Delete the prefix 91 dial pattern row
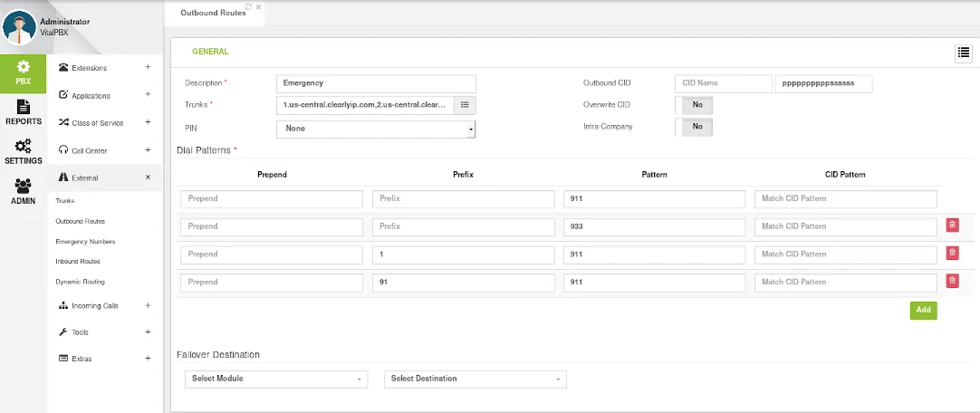980x413 pixels. [952, 281]
